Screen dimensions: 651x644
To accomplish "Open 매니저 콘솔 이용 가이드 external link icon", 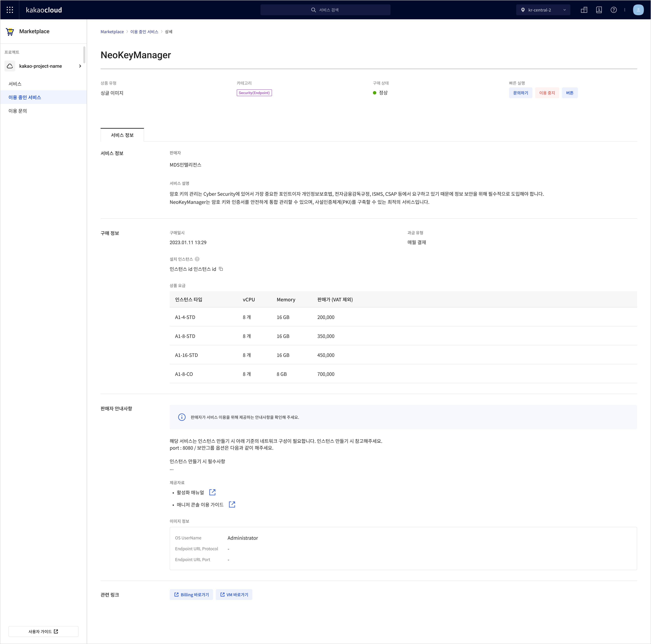I will (x=232, y=505).
